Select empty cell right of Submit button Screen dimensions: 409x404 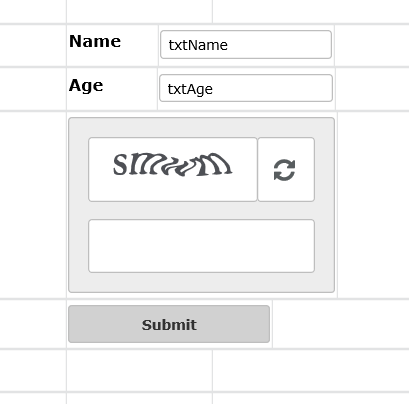pos(341,324)
